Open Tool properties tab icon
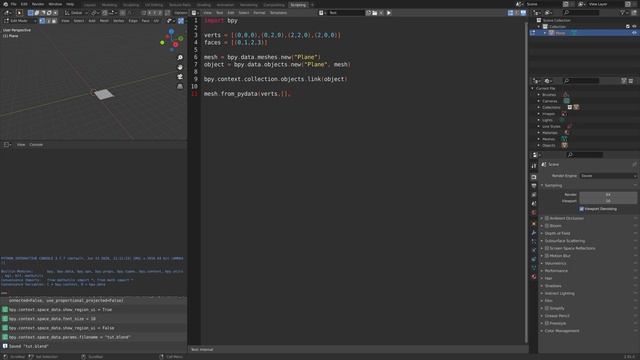640x360 pixels. (534, 166)
